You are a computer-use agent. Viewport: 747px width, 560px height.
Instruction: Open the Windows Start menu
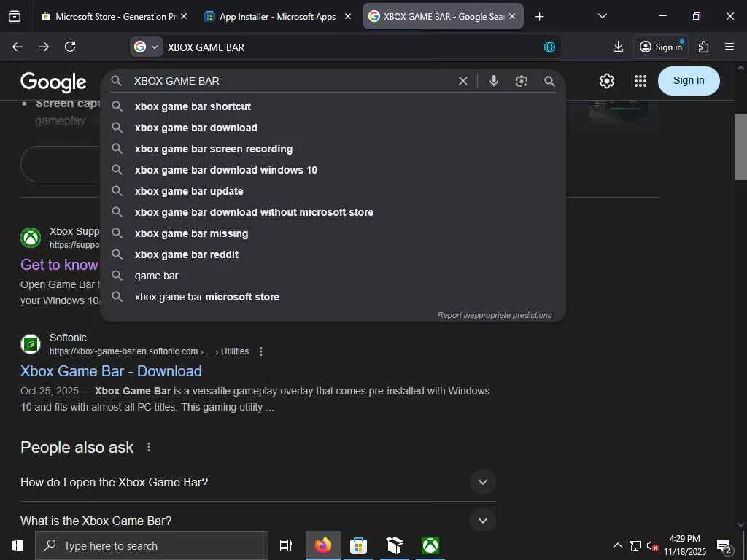point(18,545)
